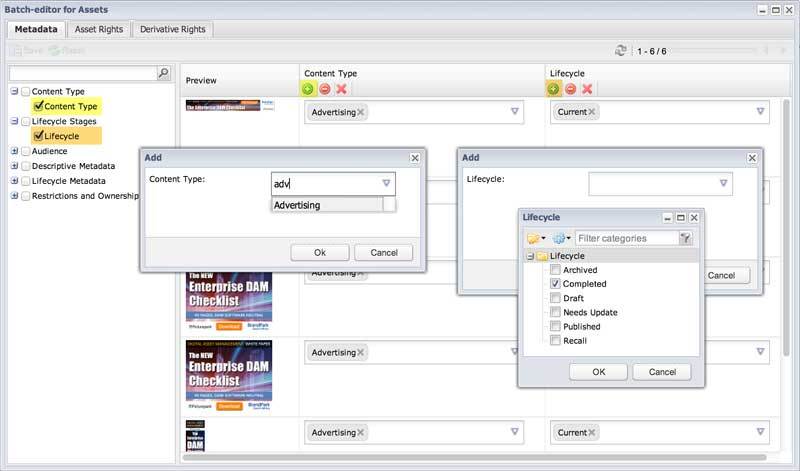Click Cancel in Content Type Add dialog
This screenshot has height=471, width=800.
pyautogui.click(x=384, y=253)
